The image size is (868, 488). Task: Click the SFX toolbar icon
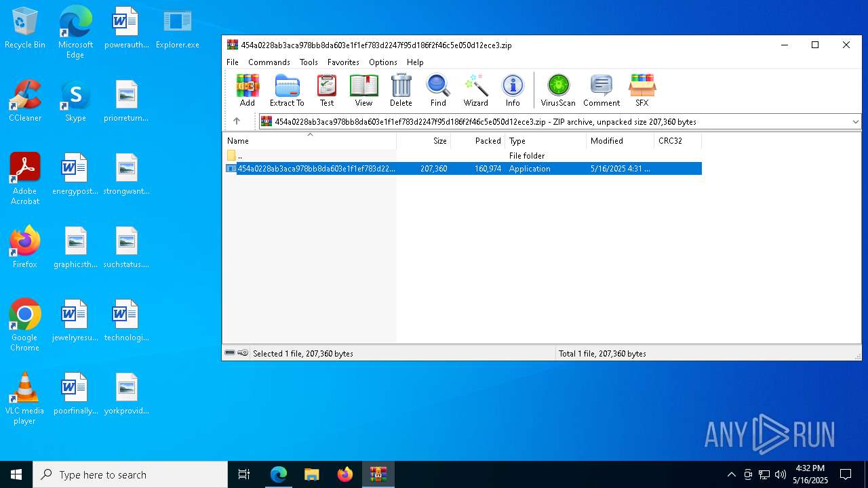tap(642, 91)
